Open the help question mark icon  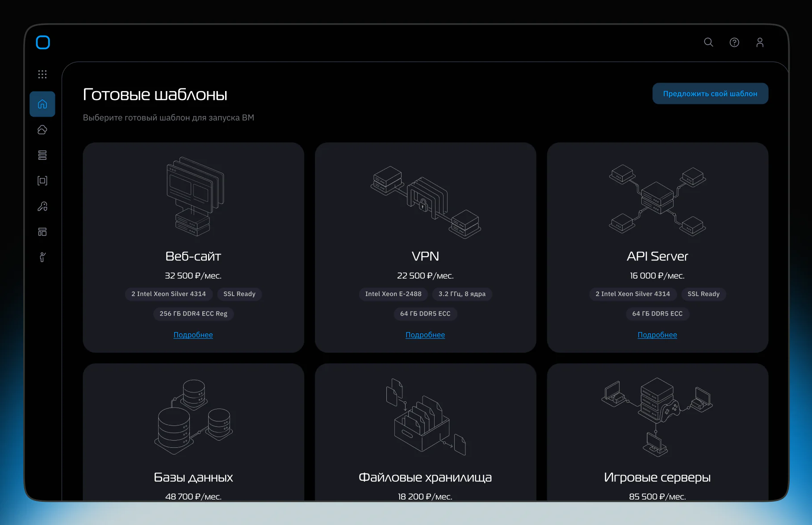[734, 42]
